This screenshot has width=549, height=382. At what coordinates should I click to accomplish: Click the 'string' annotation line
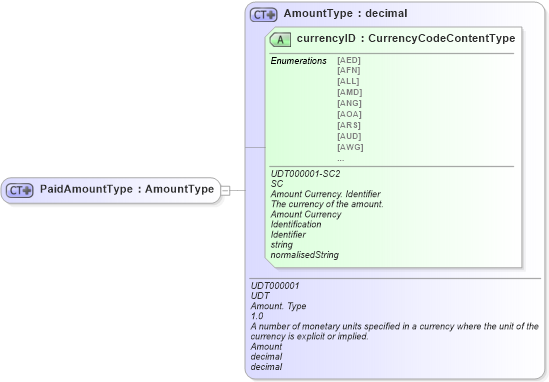282,245
